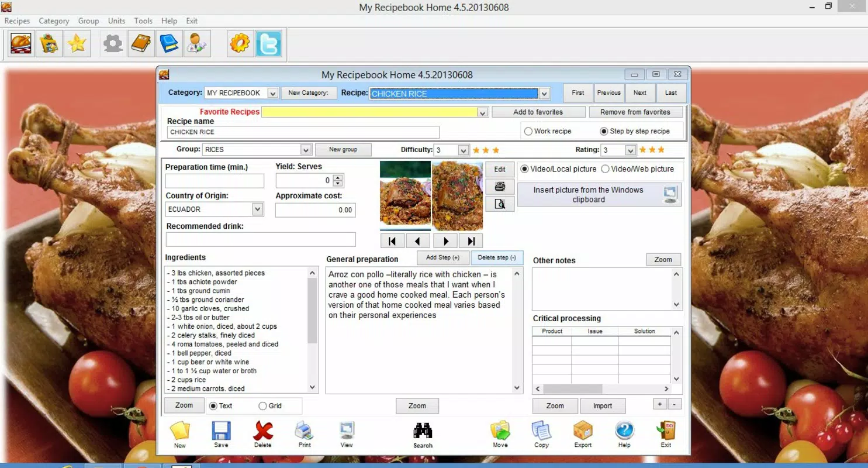This screenshot has height=468, width=868.
Task: Click Remove from favorites button
Action: tap(635, 112)
